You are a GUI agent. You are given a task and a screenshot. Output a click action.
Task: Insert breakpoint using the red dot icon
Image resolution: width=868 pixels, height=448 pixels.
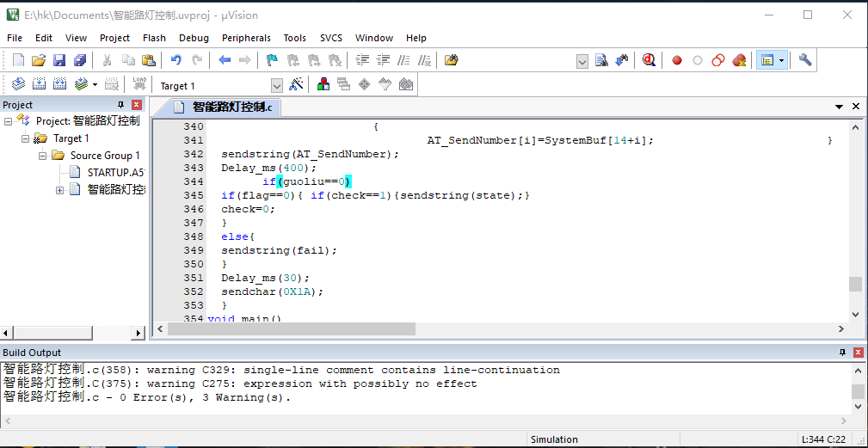[x=677, y=60]
